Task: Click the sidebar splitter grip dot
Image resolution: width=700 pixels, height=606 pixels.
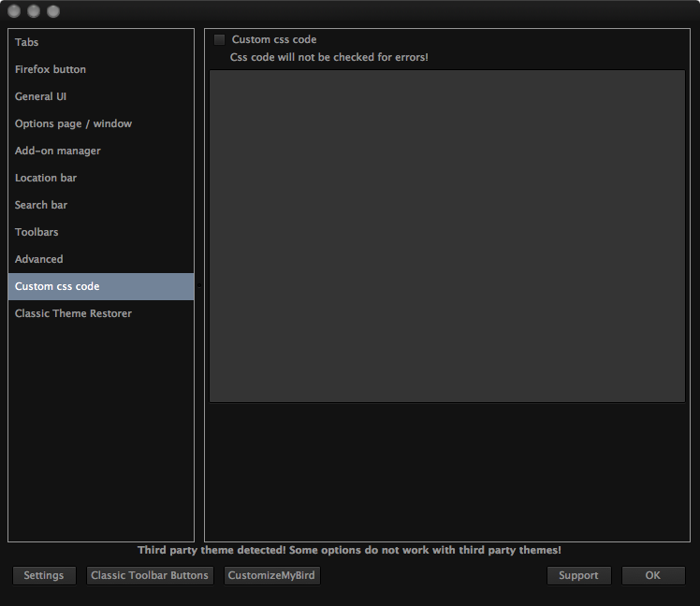Action: 199,285
